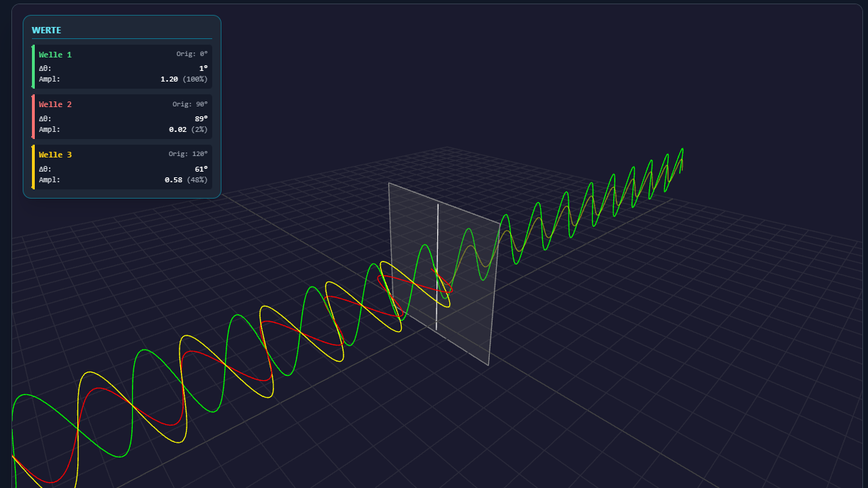Click amplitude value 0.02 (2%)
The height and width of the screenshot is (488, 868).
click(188, 129)
